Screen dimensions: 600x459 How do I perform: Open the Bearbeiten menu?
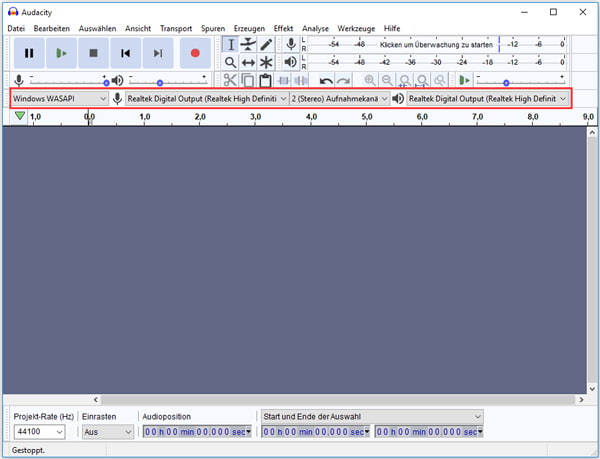point(52,28)
